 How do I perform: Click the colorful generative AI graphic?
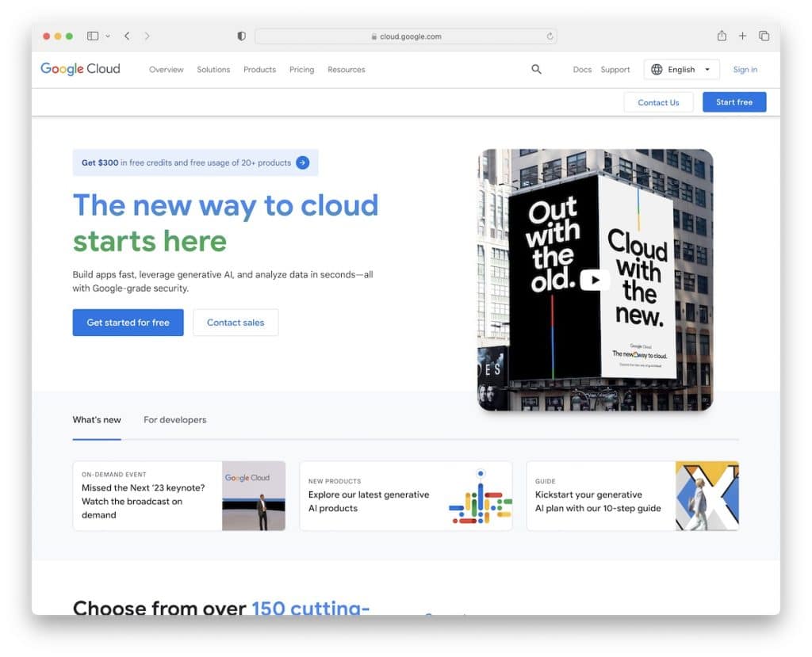tap(480, 497)
